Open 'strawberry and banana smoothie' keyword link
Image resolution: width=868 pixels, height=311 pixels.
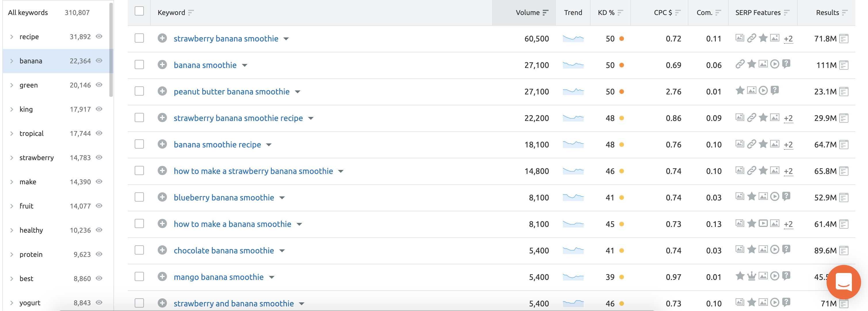[233, 303]
